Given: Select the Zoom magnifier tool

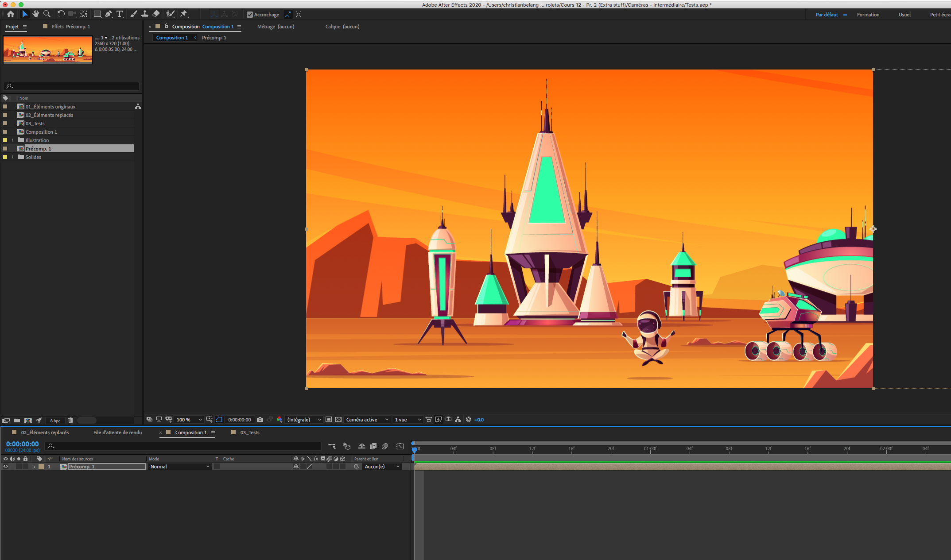Looking at the screenshot, I should coord(47,14).
